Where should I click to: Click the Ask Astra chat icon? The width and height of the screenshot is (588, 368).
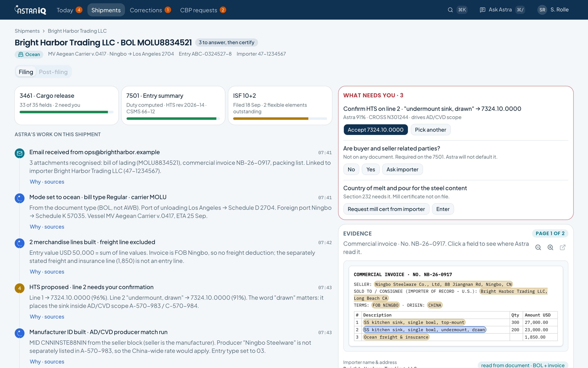(x=483, y=10)
